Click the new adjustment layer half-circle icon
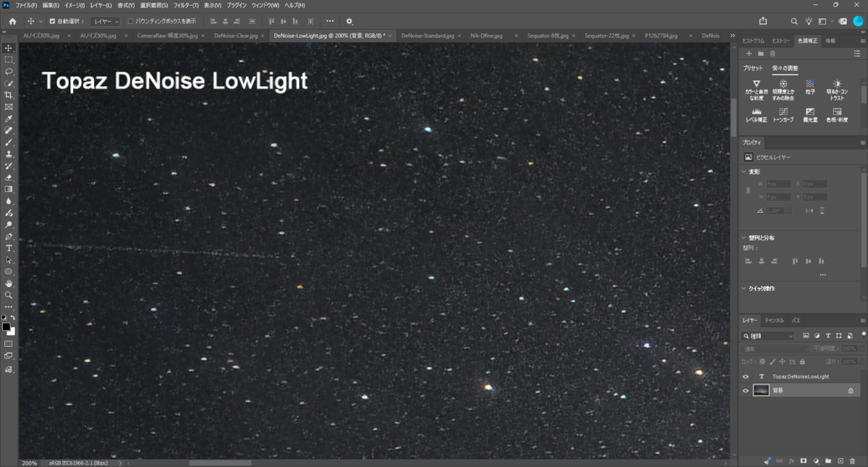 coord(816,460)
